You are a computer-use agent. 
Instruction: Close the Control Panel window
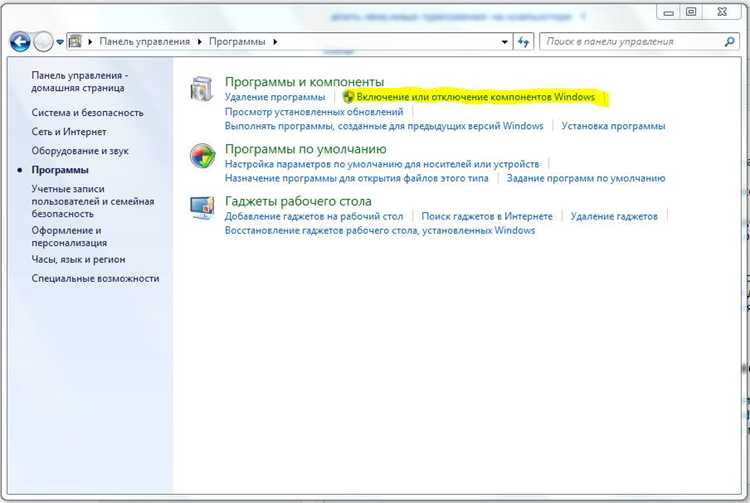click(x=722, y=12)
